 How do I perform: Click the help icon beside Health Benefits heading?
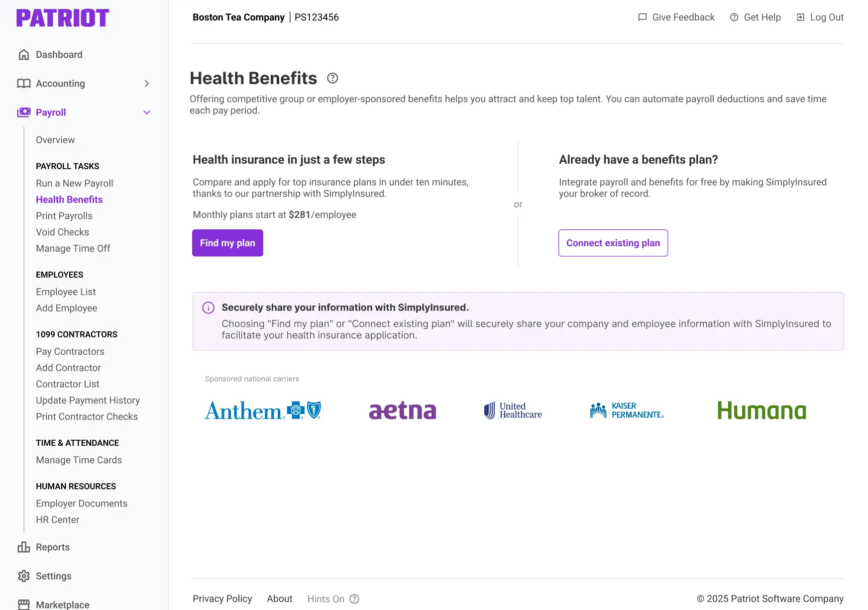click(x=332, y=78)
